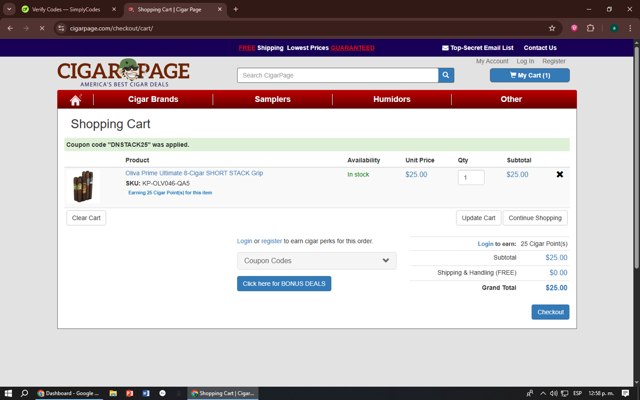
Task: Open new tab with plus button
Action: pyautogui.click(x=236, y=9)
